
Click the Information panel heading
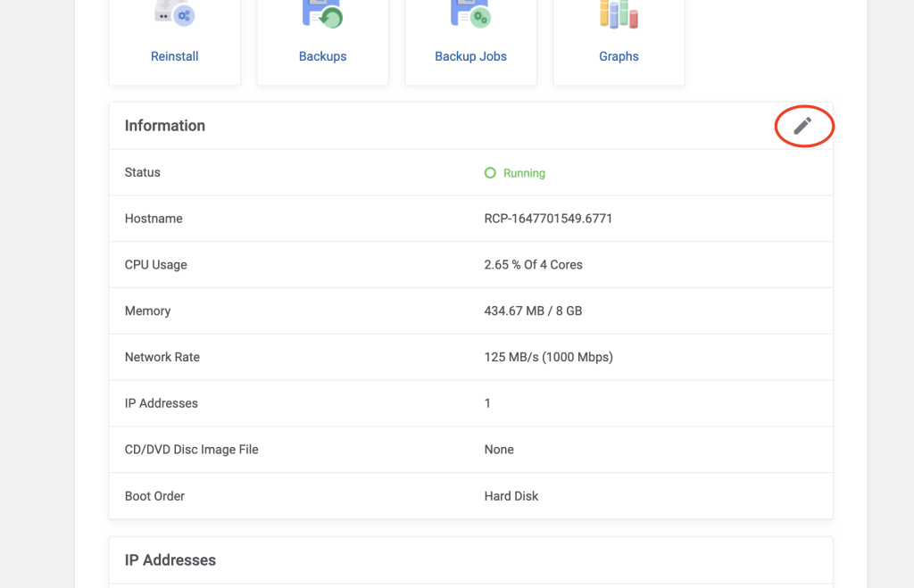click(165, 126)
